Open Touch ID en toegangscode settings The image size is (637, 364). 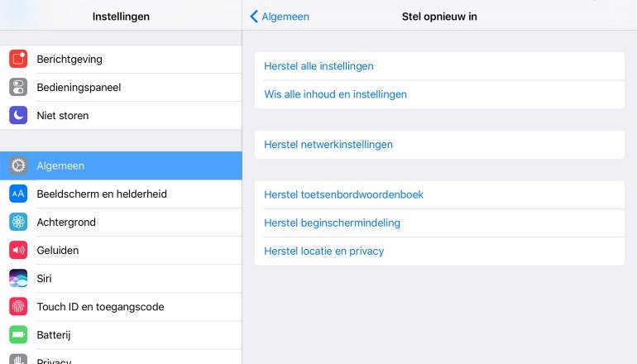(100, 307)
